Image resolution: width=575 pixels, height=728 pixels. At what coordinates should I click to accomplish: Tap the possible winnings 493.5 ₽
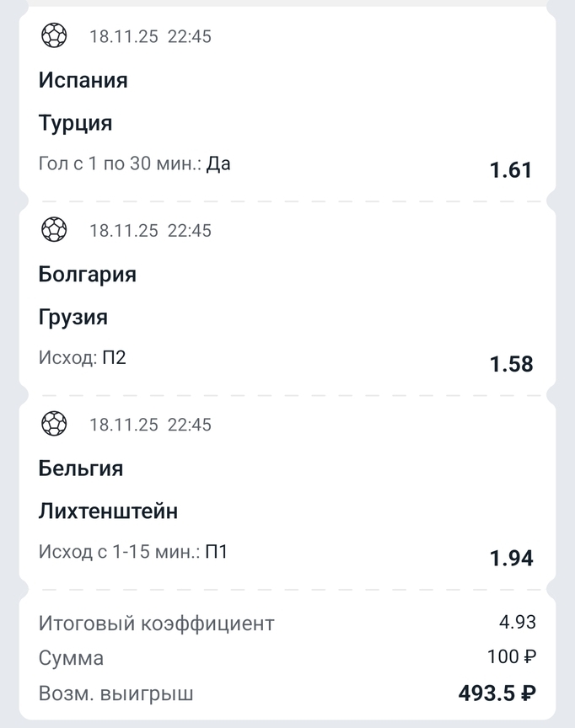[x=497, y=693]
